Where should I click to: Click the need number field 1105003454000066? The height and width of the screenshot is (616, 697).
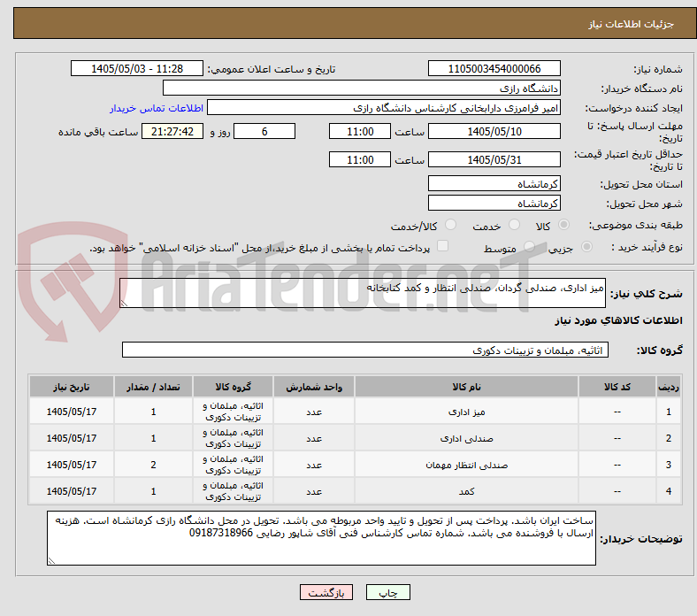coord(494,68)
